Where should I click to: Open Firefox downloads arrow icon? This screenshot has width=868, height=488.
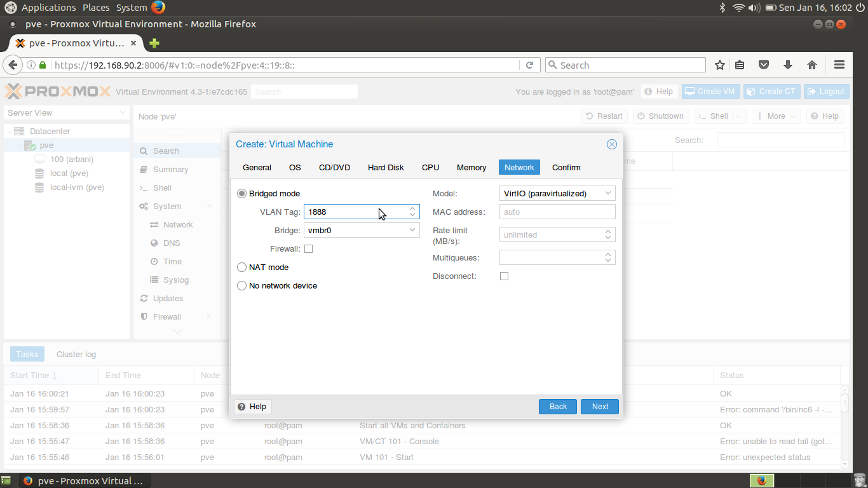pyautogui.click(x=788, y=65)
